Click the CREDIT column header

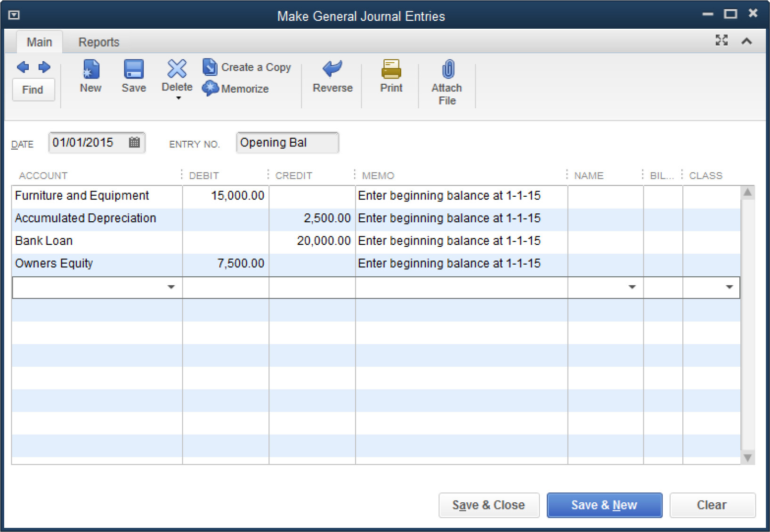(x=294, y=176)
